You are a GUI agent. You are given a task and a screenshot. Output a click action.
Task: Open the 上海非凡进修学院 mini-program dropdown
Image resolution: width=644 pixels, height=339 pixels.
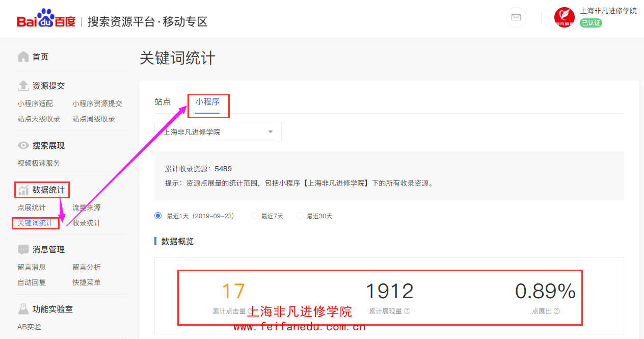[x=218, y=132]
